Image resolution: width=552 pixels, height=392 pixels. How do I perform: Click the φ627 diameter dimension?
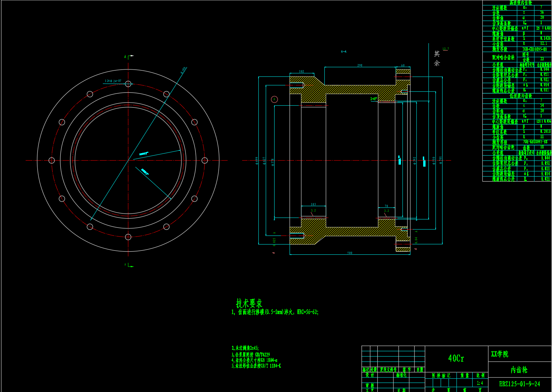tap(264, 161)
